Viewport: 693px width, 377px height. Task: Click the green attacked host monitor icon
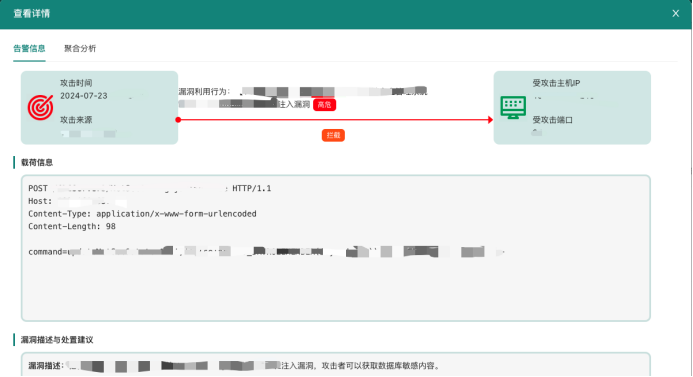click(513, 107)
